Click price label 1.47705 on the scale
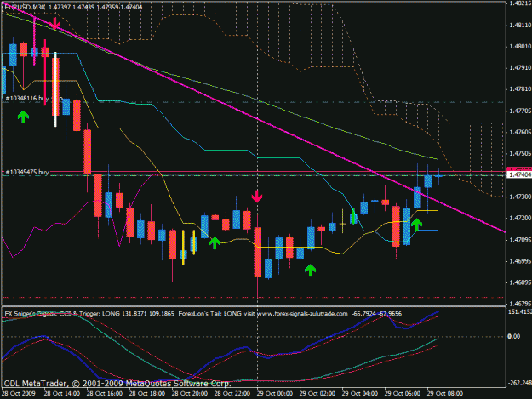 point(520,111)
